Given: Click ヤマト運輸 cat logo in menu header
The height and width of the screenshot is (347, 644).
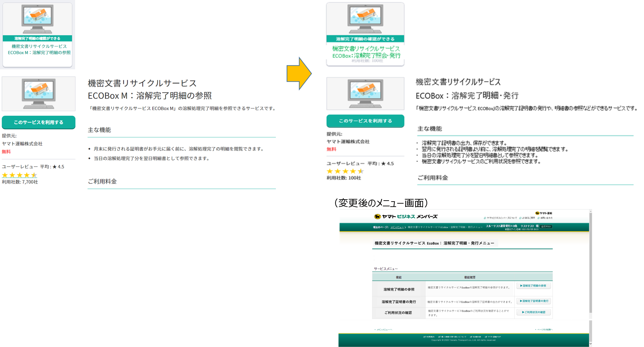Looking at the screenshot, I should point(544,213).
